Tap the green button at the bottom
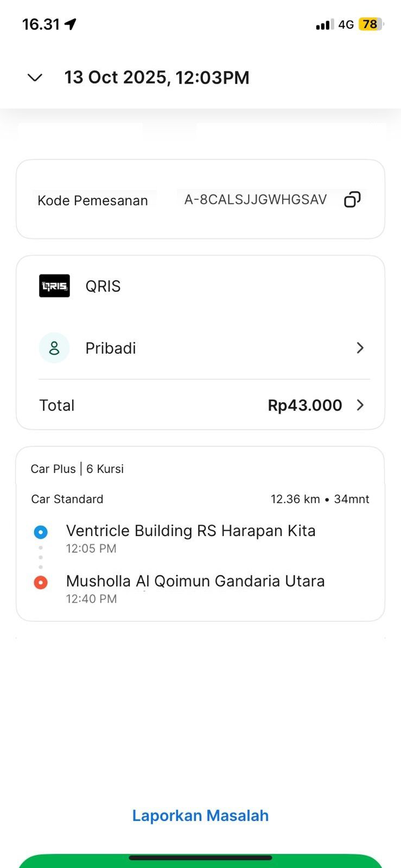This screenshot has width=401, height=868. (x=200, y=863)
